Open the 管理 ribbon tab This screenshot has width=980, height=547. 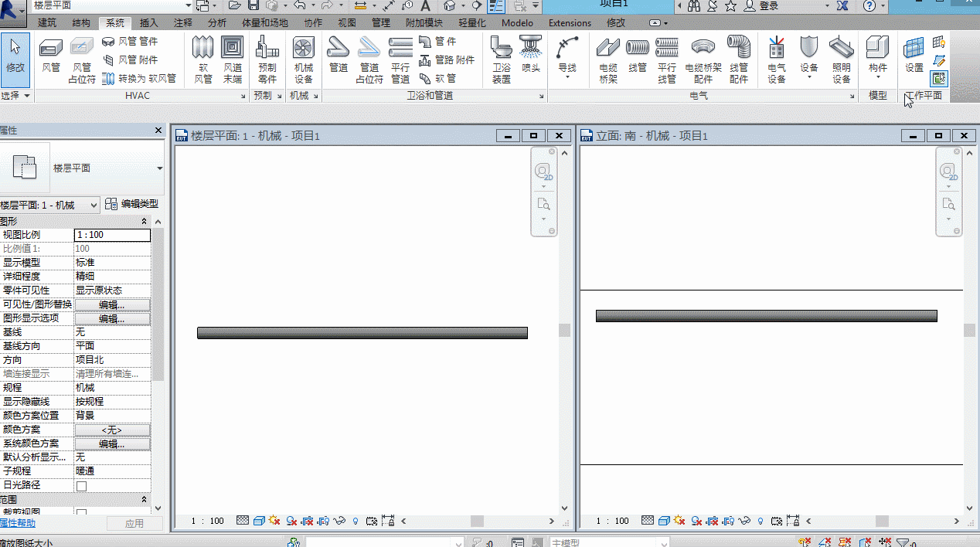tap(381, 23)
